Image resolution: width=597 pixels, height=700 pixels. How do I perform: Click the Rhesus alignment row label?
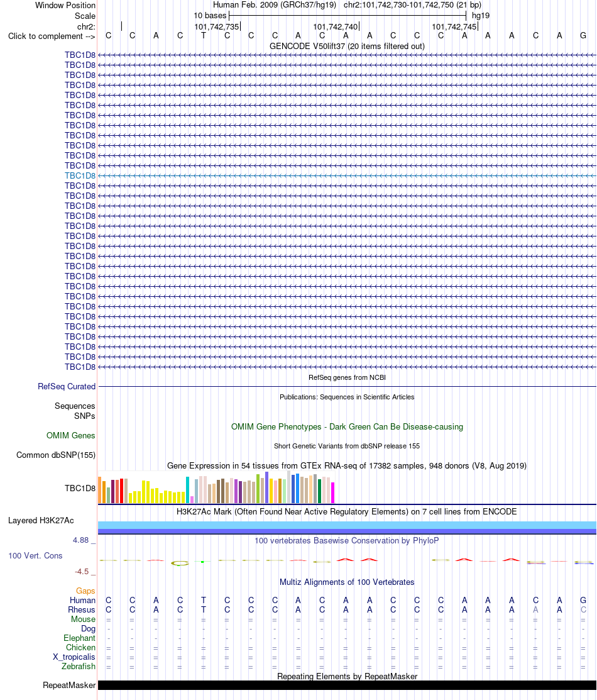click(x=81, y=609)
